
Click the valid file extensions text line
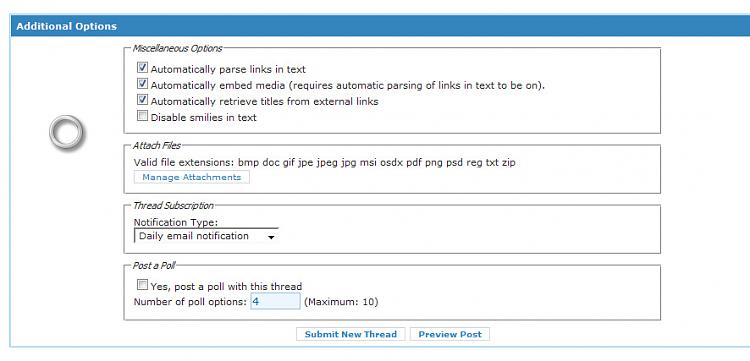324,163
